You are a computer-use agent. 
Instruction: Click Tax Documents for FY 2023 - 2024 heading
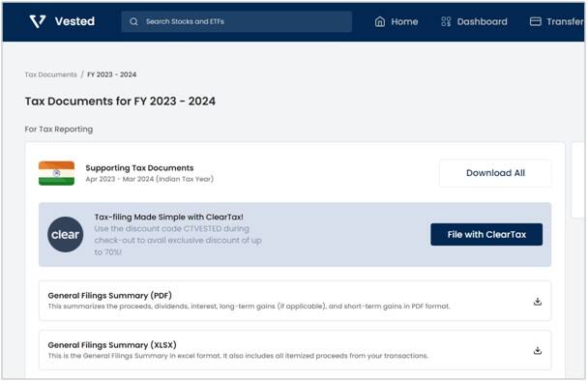[x=120, y=101]
